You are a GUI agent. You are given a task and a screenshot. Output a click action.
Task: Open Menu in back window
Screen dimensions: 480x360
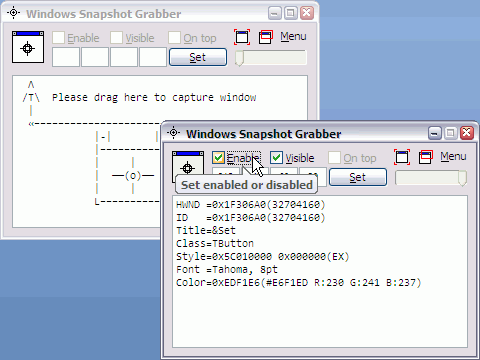tap(293, 36)
